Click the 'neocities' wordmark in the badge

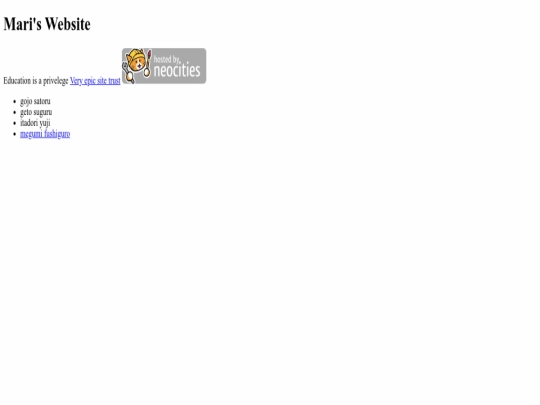[x=177, y=70]
